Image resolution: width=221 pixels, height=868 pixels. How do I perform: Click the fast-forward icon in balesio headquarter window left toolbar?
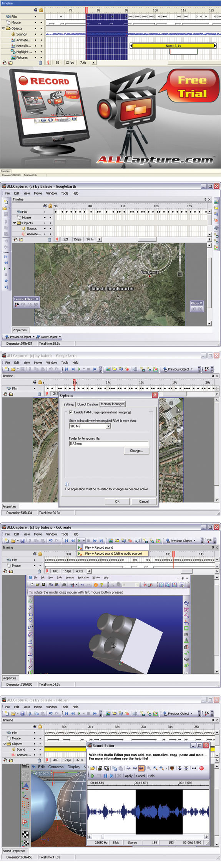[6, 281]
